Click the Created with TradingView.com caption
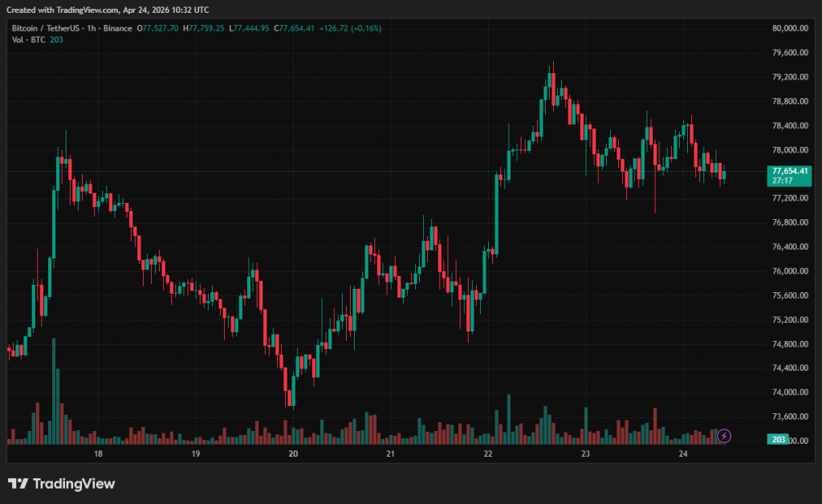Image resolution: width=822 pixels, height=504 pixels. tap(108, 10)
